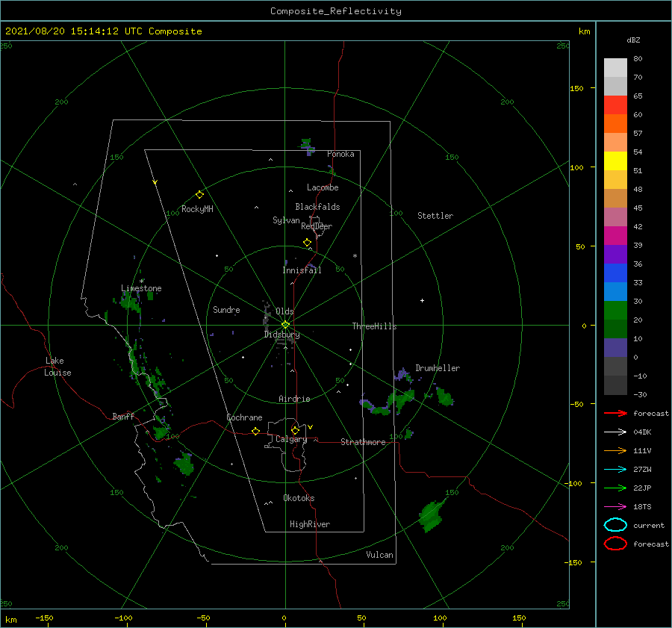The height and width of the screenshot is (628, 672).
Task: Click the yellow diamond marker below RedDeer
Action: click(x=308, y=243)
